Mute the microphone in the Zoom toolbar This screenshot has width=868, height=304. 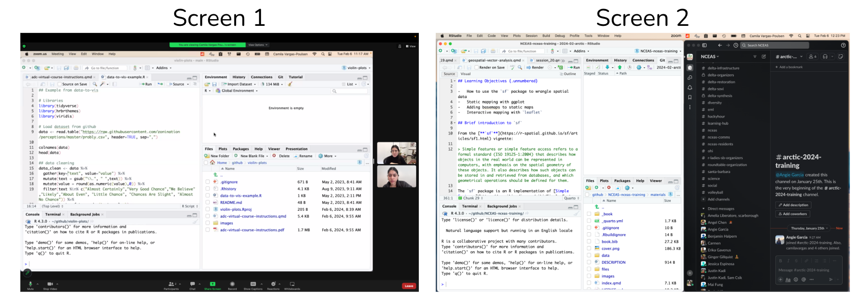click(x=30, y=284)
